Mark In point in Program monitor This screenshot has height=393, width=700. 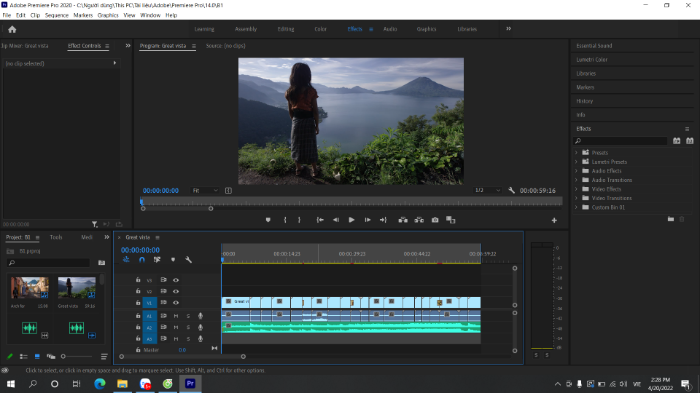click(x=285, y=220)
